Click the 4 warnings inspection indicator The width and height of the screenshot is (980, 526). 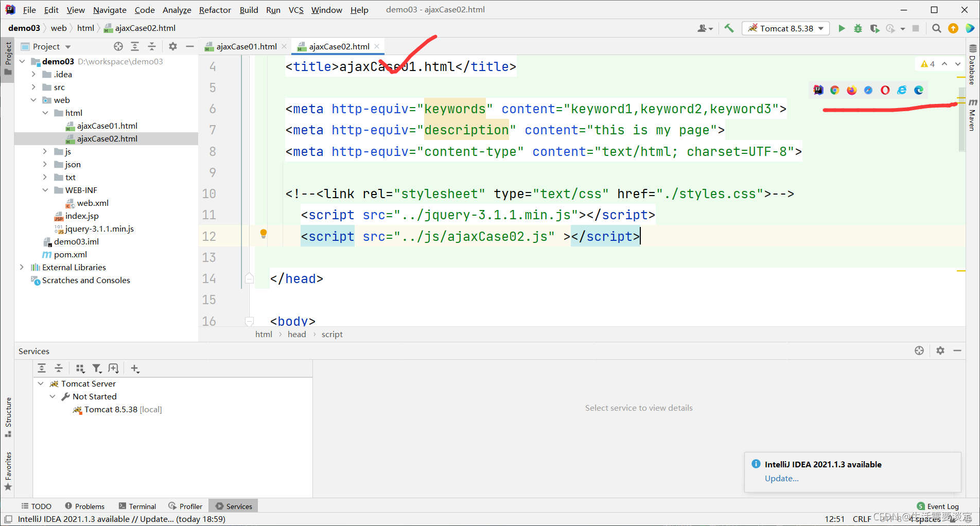click(x=928, y=64)
